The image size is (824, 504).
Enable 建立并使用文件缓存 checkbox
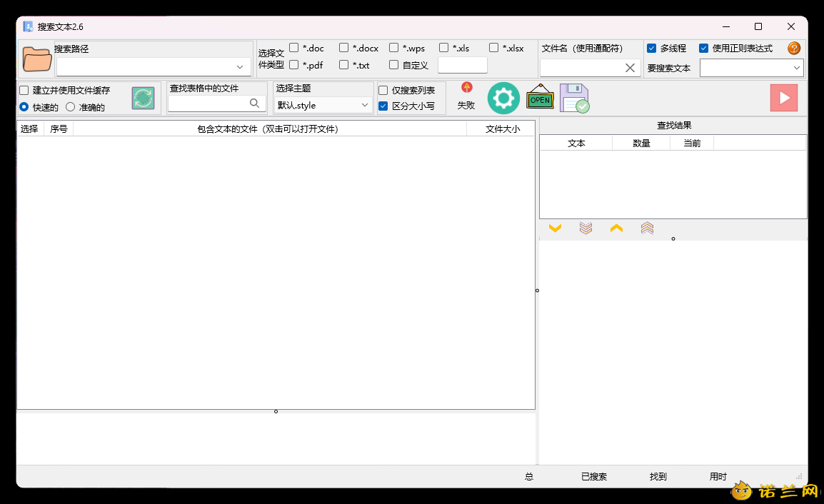(24, 91)
